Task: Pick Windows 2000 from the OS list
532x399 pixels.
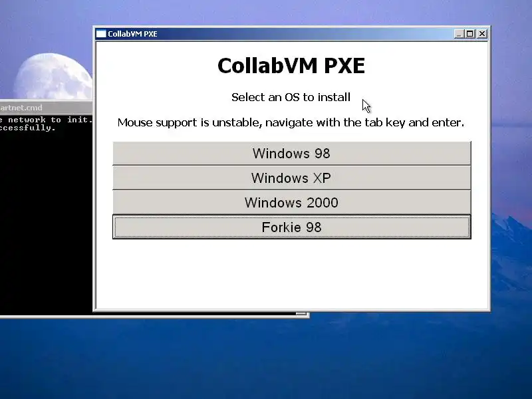Action: pyautogui.click(x=291, y=203)
